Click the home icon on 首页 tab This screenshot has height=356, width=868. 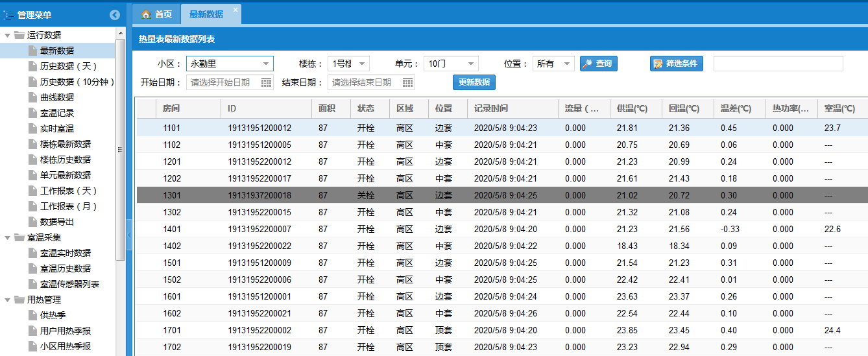pyautogui.click(x=146, y=14)
